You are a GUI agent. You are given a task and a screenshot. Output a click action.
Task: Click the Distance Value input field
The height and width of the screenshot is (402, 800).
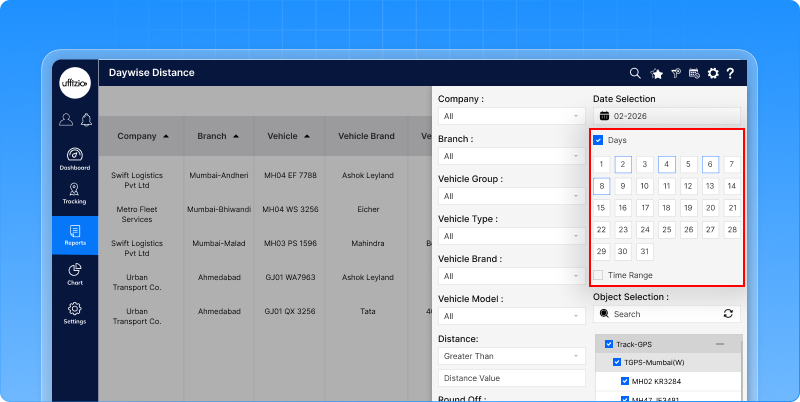pos(511,378)
